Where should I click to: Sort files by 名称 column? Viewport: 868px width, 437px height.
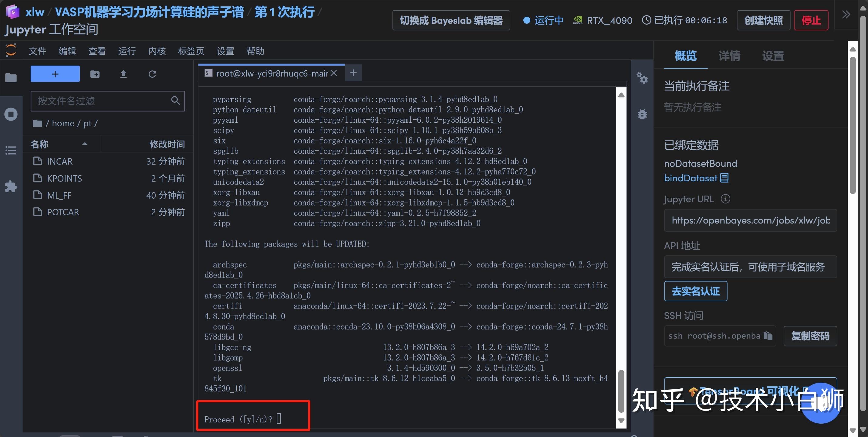click(x=61, y=144)
